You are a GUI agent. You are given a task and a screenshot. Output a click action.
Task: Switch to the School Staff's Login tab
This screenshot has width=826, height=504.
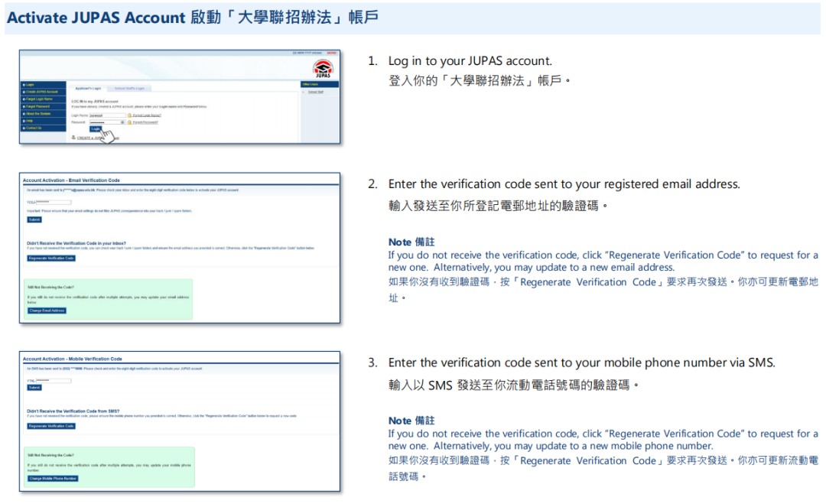pyautogui.click(x=128, y=89)
